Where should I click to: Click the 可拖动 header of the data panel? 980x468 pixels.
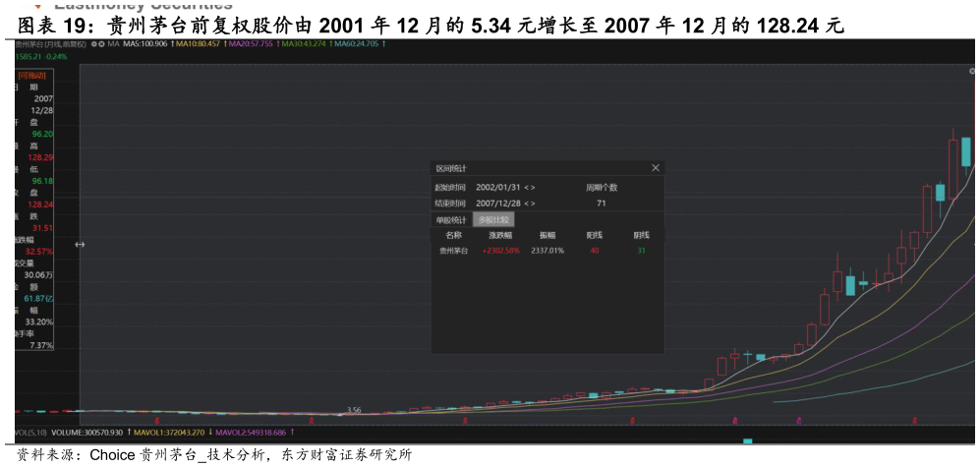click(33, 75)
